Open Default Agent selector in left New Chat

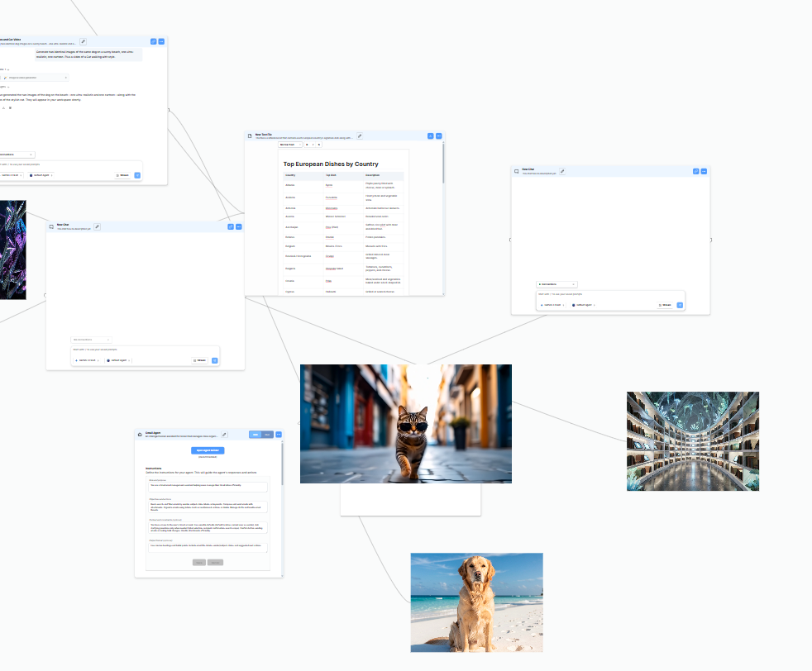click(x=118, y=360)
